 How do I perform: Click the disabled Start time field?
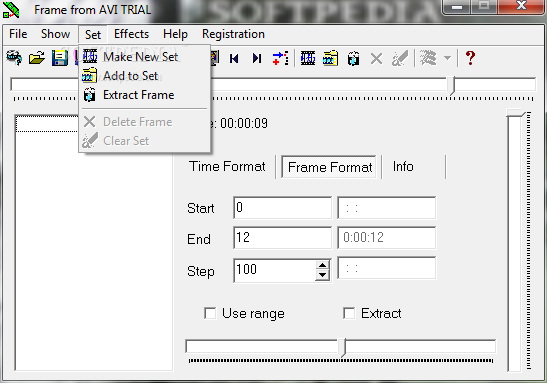coord(387,208)
